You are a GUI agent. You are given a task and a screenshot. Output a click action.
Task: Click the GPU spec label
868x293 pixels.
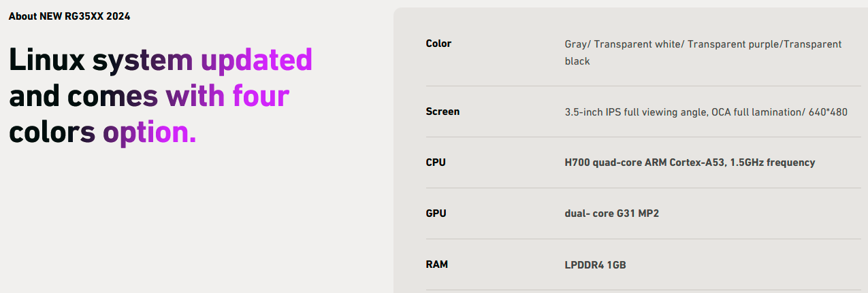tap(436, 213)
